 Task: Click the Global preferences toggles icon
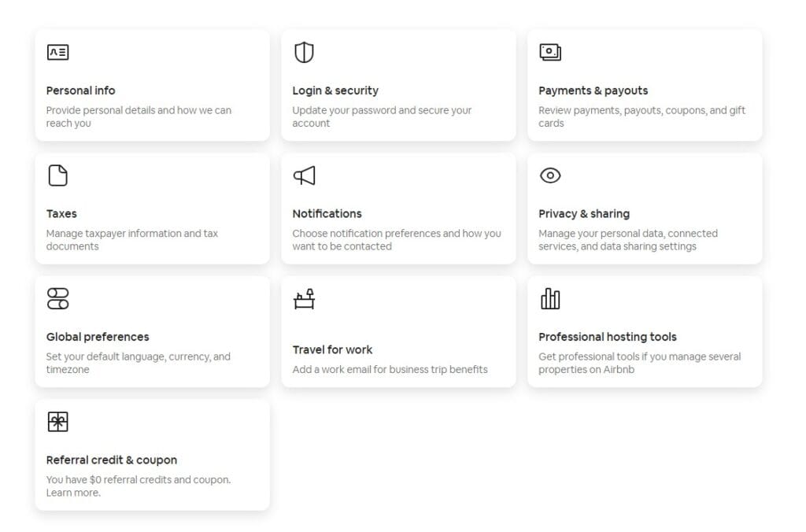58,299
